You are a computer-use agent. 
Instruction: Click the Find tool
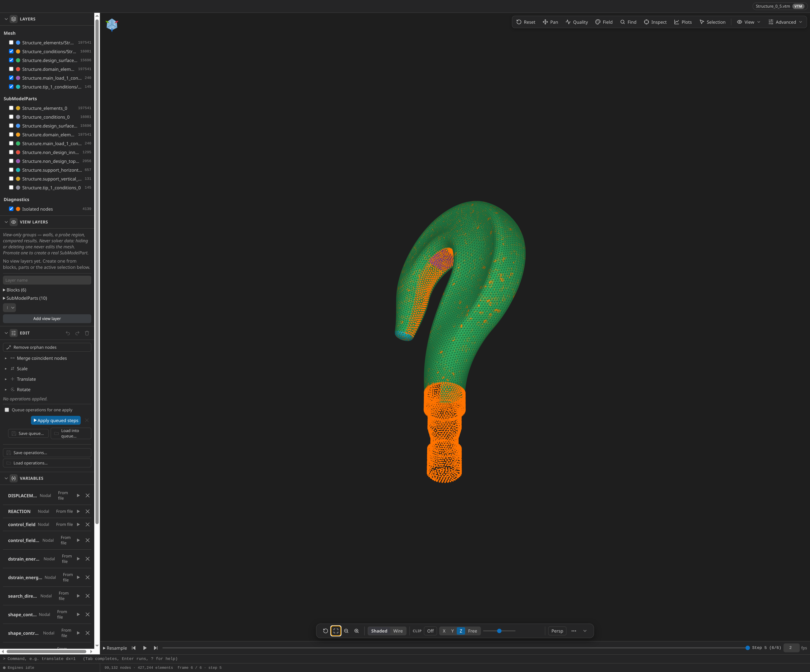pos(628,22)
